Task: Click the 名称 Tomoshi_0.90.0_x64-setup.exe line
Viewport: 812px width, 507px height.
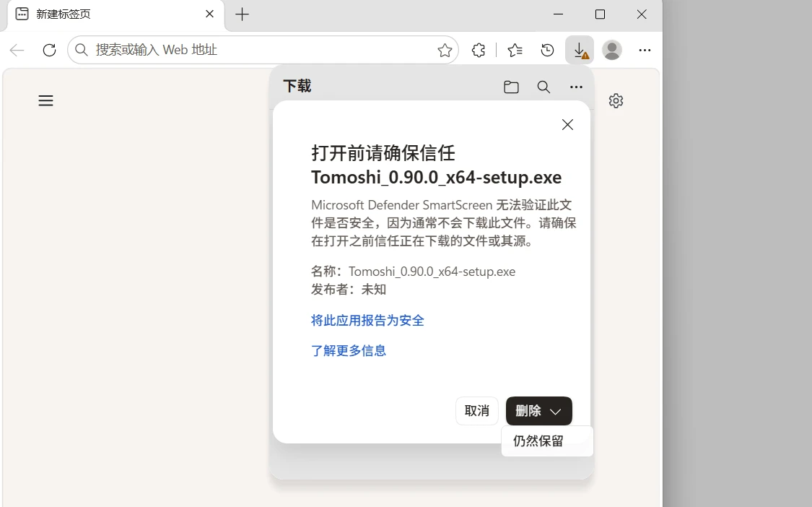Action: (x=414, y=271)
